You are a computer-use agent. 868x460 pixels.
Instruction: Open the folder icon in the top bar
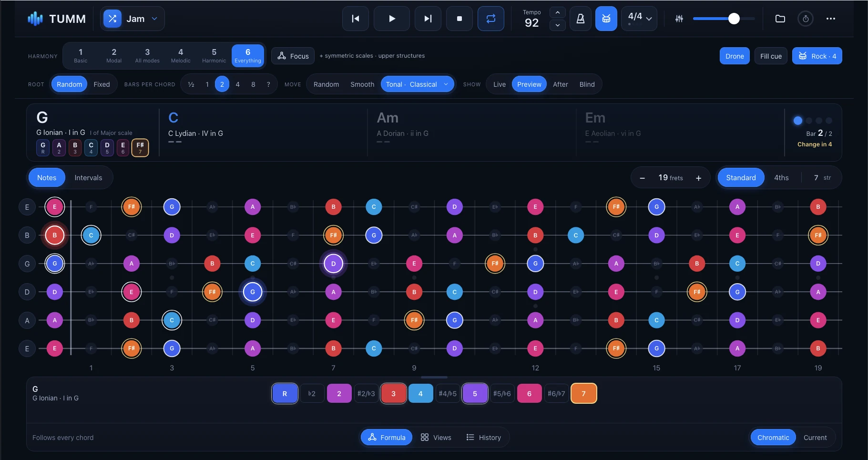[780, 19]
